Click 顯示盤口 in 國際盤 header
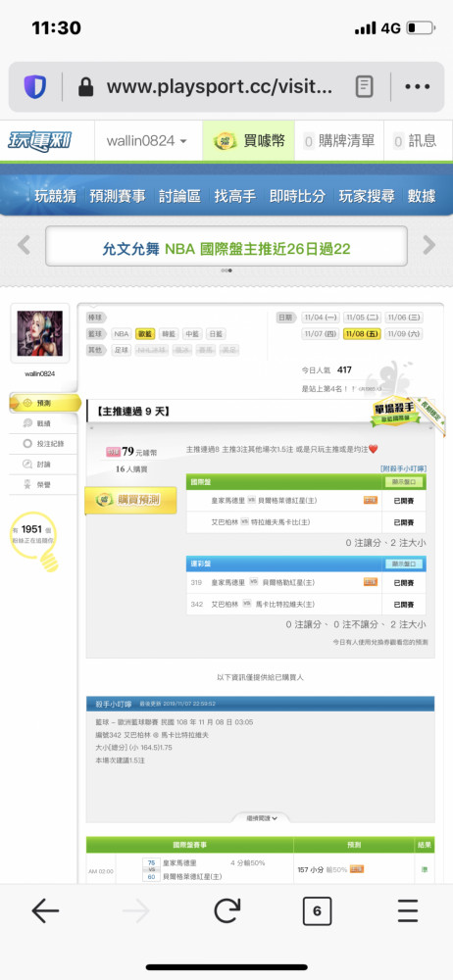This screenshot has height=980, width=453. (404, 482)
